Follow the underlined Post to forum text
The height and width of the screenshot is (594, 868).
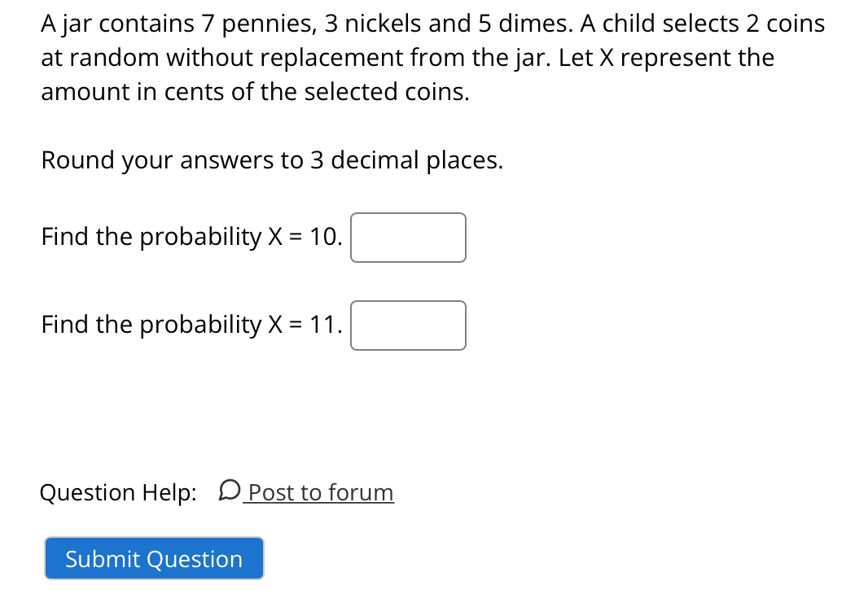click(x=321, y=492)
